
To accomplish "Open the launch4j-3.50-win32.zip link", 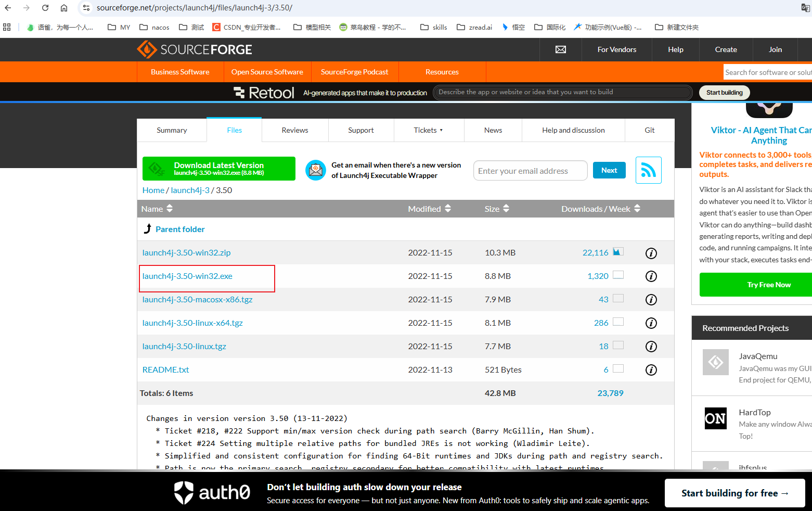I will tap(186, 253).
